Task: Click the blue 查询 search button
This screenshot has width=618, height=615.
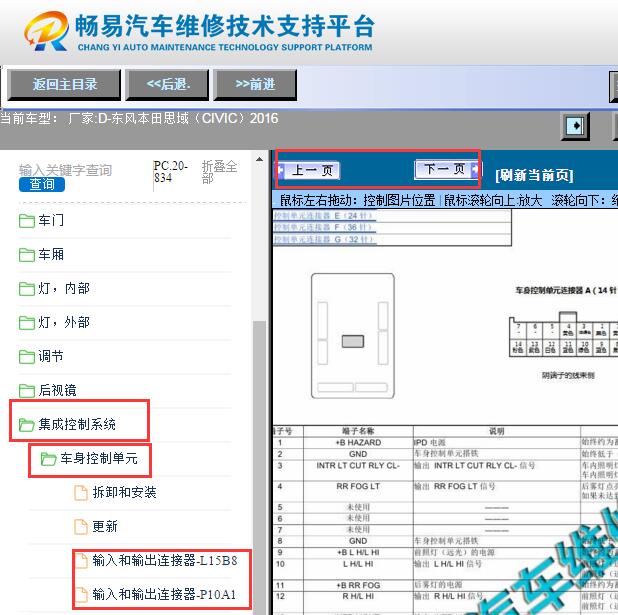Action: tap(42, 184)
